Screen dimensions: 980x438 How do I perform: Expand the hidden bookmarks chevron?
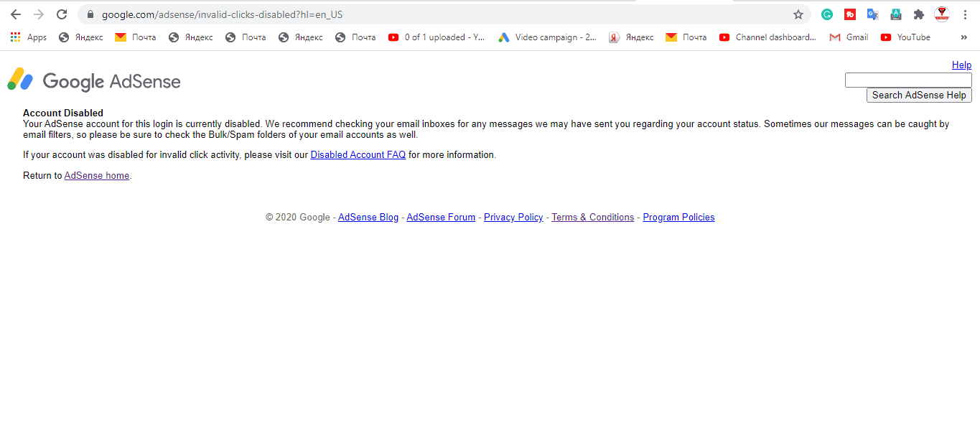point(963,37)
